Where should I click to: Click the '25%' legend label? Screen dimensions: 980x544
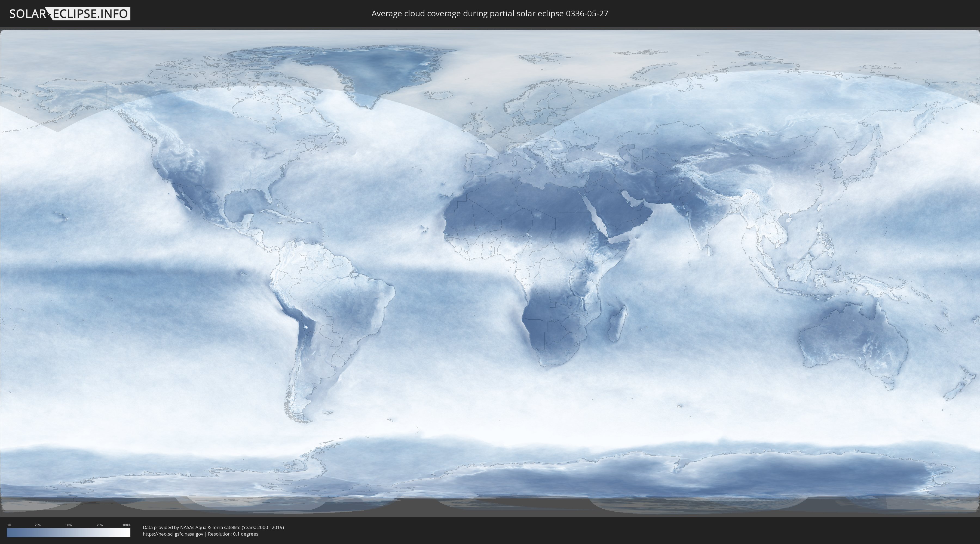[x=38, y=525]
